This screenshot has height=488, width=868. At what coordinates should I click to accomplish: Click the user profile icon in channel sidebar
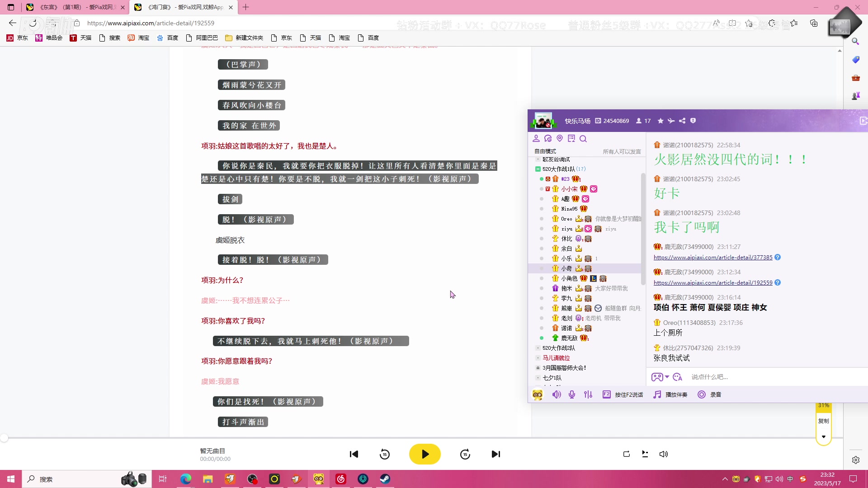(536, 139)
